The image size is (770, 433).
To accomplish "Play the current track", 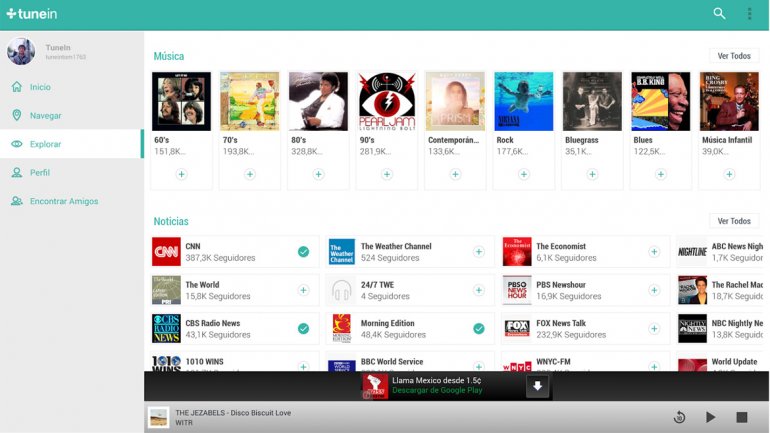I will (x=711, y=417).
